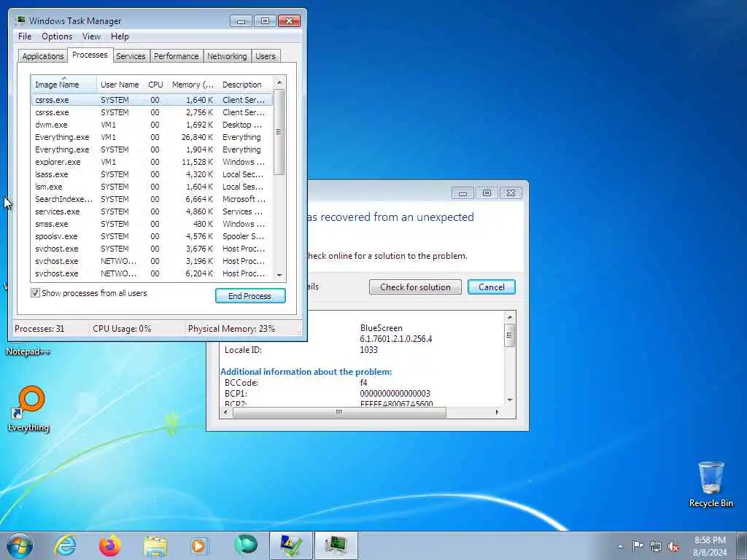Sort by Description column header
The height and width of the screenshot is (560, 747).
pyautogui.click(x=245, y=85)
